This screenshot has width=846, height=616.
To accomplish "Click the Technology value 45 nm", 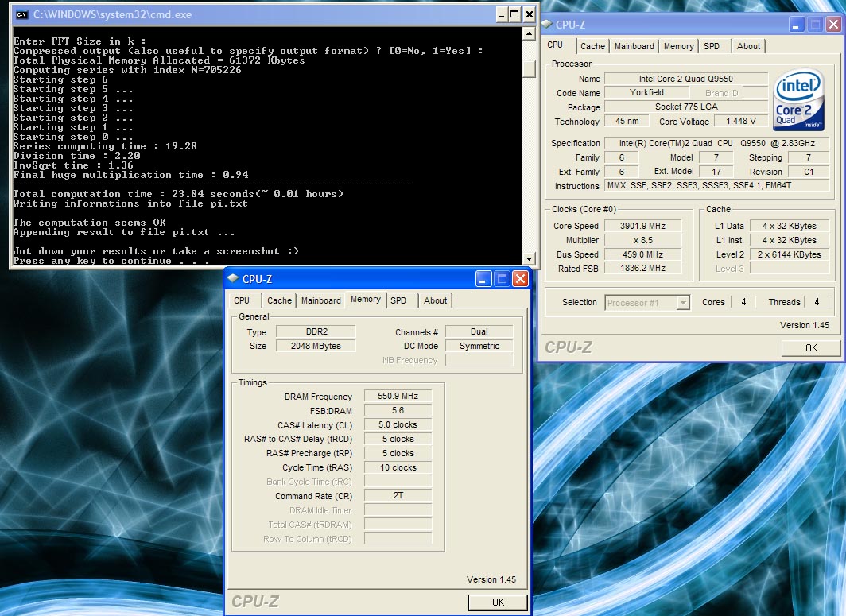I will pos(627,122).
